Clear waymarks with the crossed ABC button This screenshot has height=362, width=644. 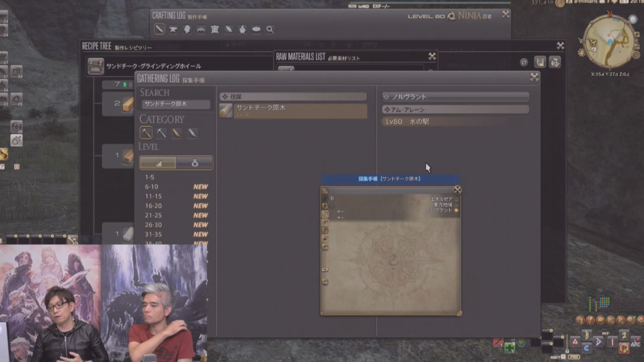click(x=636, y=342)
